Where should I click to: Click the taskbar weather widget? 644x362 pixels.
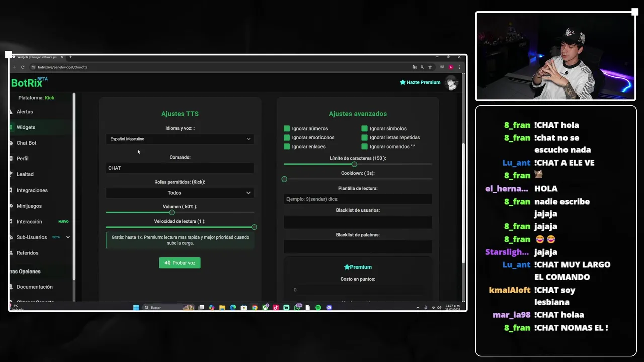(17, 307)
